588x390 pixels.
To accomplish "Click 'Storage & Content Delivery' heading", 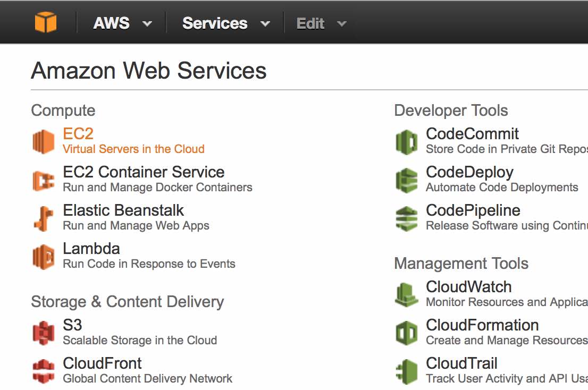I will 128,302.
